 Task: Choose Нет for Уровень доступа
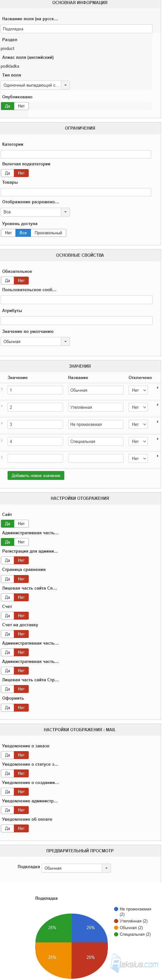[8, 233]
